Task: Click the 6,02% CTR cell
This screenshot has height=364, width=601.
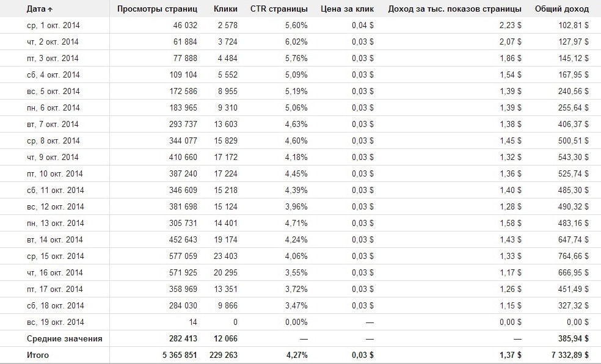Action: pyautogui.click(x=296, y=42)
